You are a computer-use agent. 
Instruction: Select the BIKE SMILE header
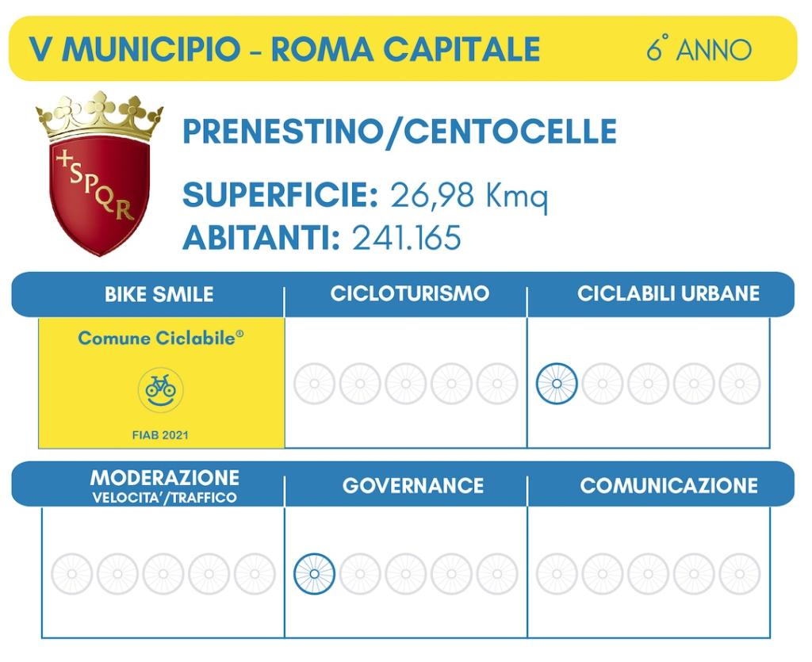(x=159, y=294)
